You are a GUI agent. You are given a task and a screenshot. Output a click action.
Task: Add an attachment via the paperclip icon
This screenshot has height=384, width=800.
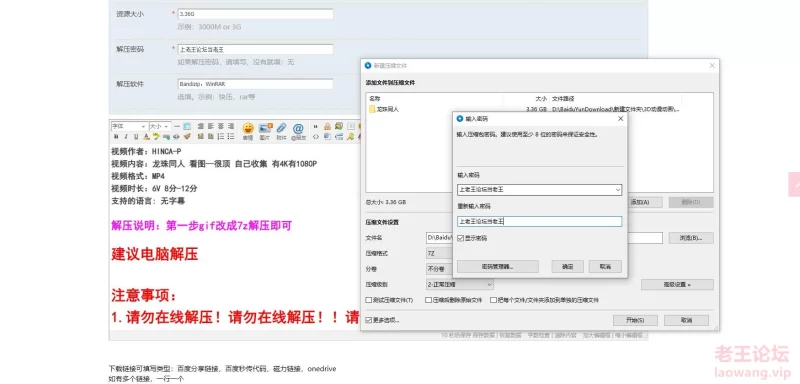click(x=282, y=131)
